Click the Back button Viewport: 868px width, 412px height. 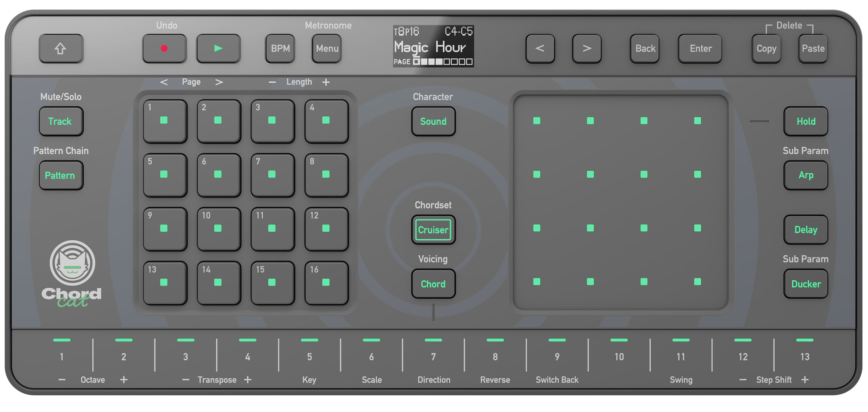click(x=645, y=48)
